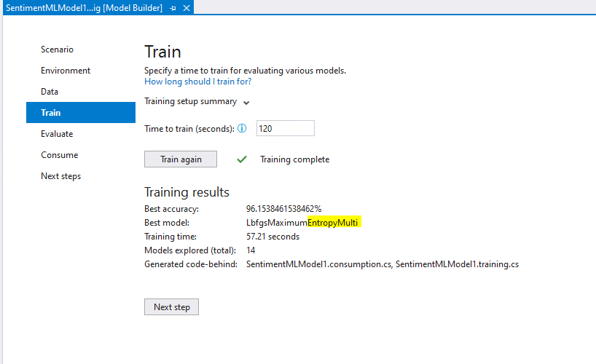Viewport: 596px width, 364px height.
Task: Select the Train step in sidebar
Action: coord(81,112)
